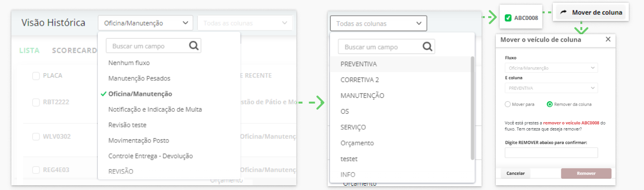
Task: Choose Manutenção Pesados from the flow list
Action: tap(139, 78)
